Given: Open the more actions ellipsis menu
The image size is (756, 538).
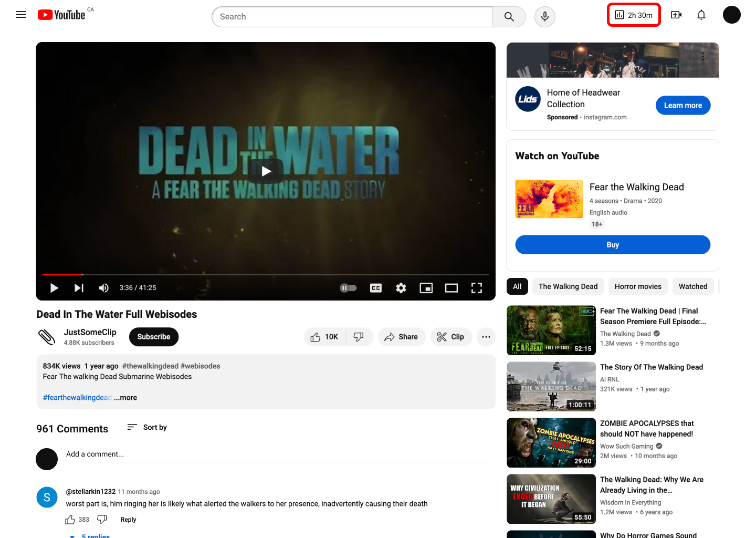Looking at the screenshot, I should point(486,337).
